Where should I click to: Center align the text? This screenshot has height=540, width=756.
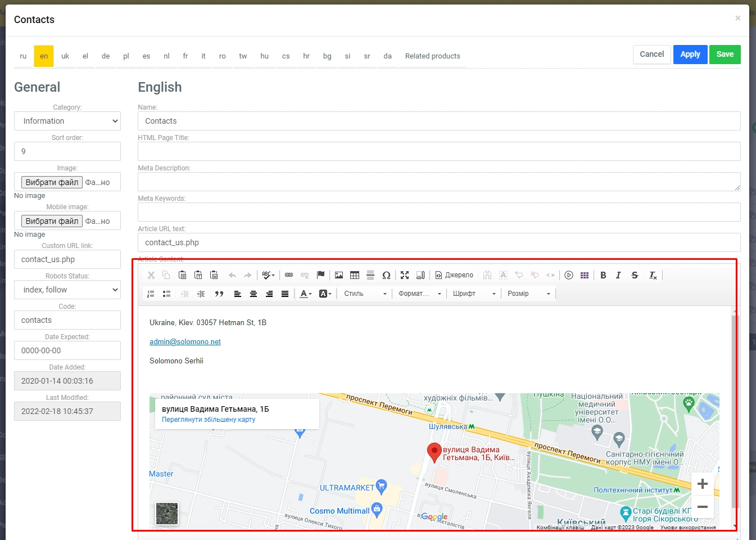coord(253,294)
